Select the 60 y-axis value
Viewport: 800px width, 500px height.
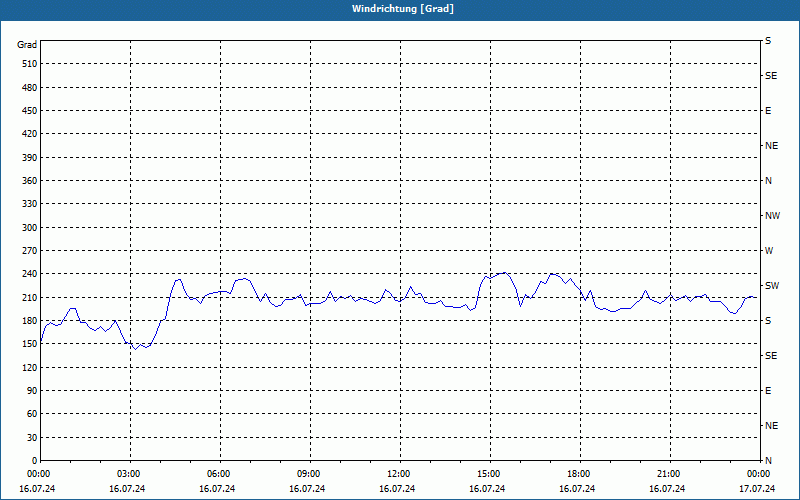pos(32,414)
